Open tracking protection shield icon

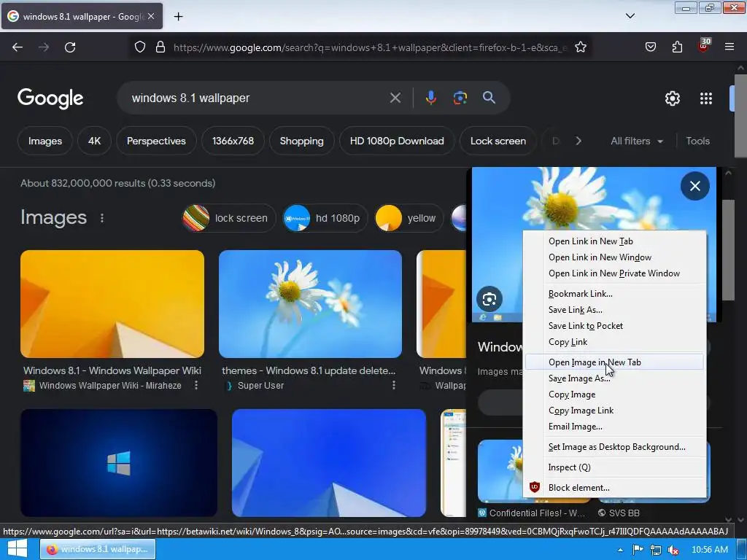(139, 47)
